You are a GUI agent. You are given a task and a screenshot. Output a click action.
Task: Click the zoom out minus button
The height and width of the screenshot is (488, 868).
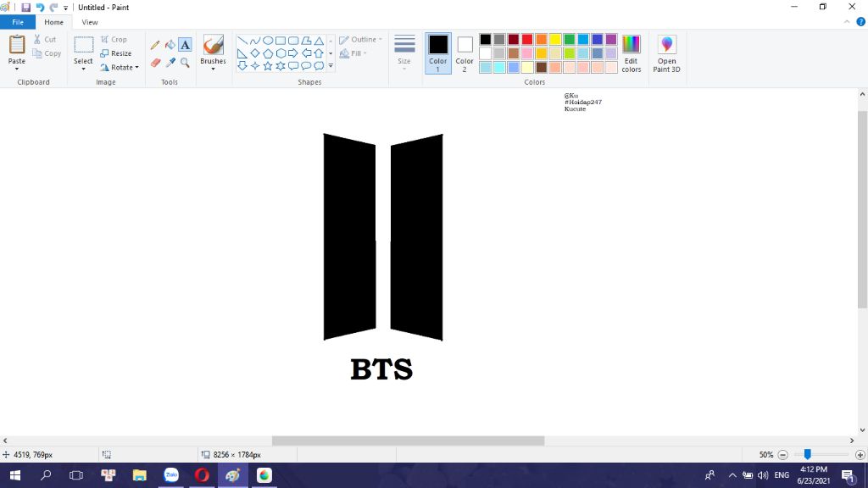[x=782, y=455]
